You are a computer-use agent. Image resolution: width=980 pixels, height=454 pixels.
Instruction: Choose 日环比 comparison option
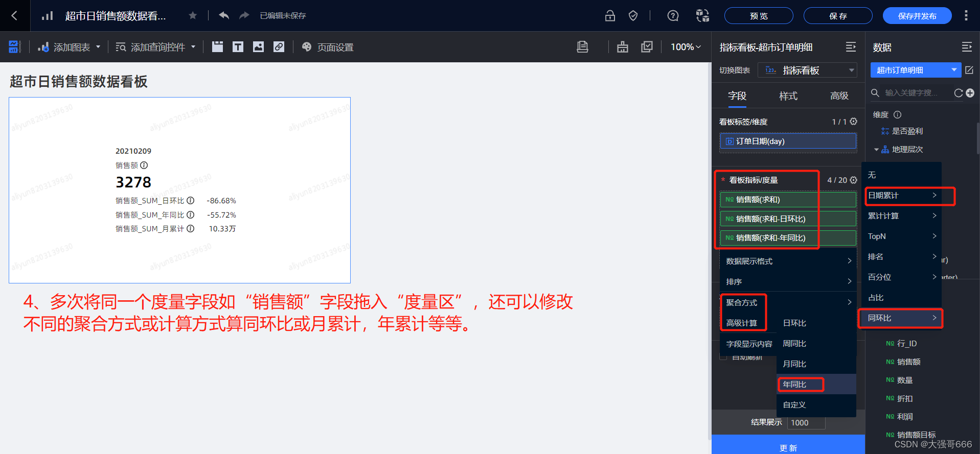point(816,323)
